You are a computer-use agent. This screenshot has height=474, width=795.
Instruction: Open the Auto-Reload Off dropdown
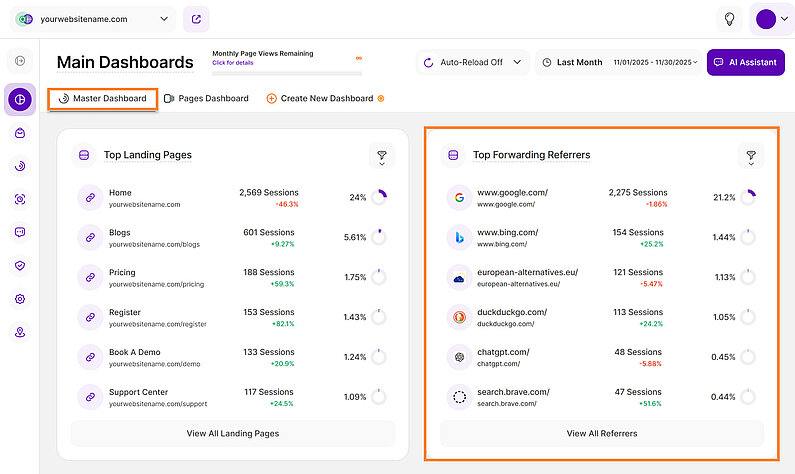tap(472, 62)
